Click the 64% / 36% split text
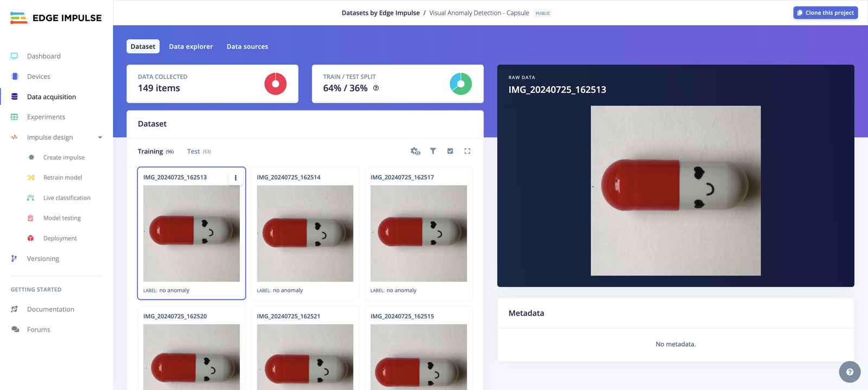Viewport: 868px width, 390px height. 346,88
